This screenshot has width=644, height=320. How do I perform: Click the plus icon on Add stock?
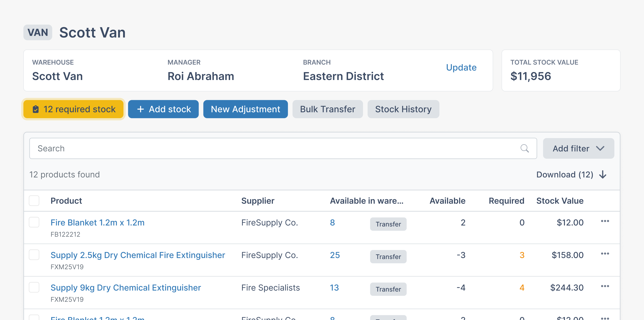(x=140, y=109)
